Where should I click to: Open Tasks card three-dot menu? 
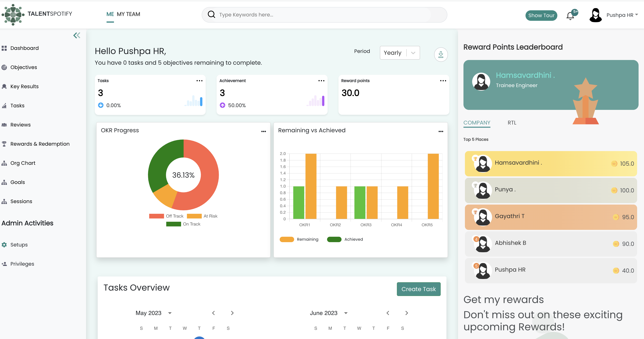coord(199,81)
